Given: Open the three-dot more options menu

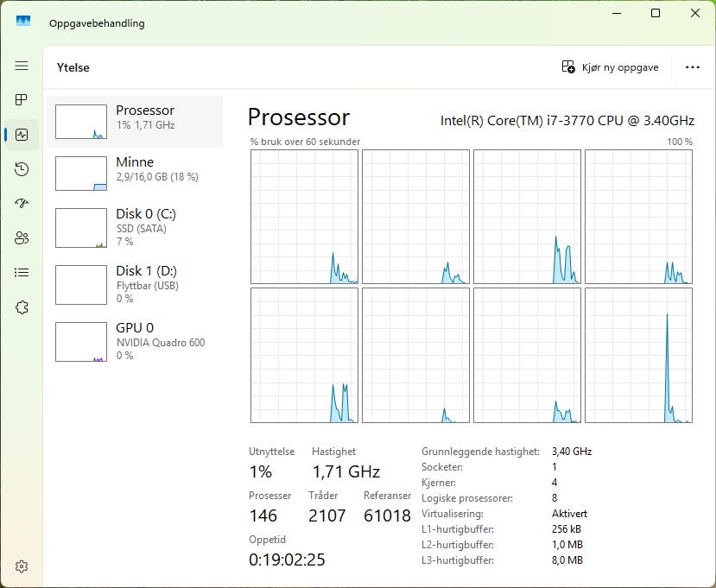Looking at the screenshot, I should (693, 67).
